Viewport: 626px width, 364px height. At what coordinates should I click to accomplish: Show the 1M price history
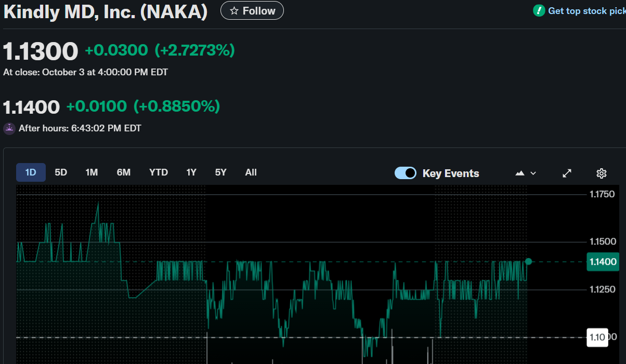pyautogui.click(x=92, y=172)
